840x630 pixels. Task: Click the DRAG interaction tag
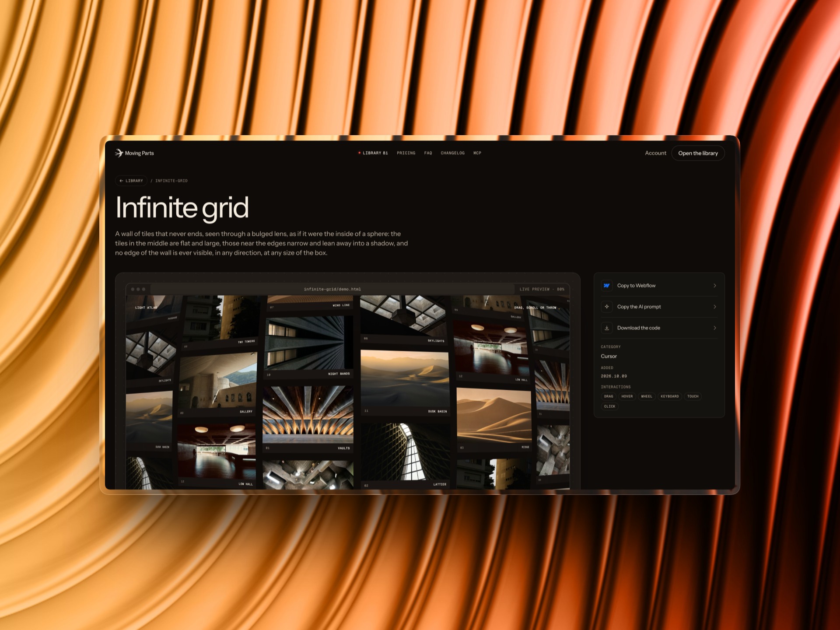(609, 396)
